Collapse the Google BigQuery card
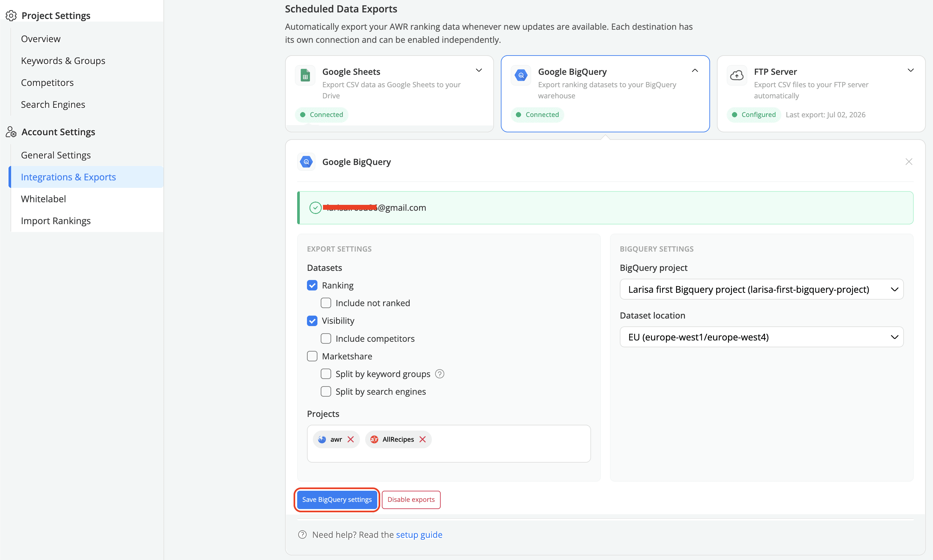 pos(695,71)
